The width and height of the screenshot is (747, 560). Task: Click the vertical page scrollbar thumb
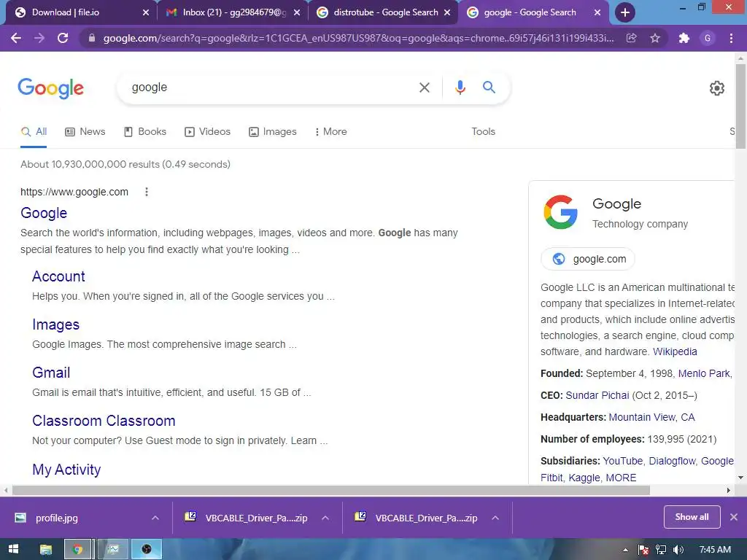(740, 106)
